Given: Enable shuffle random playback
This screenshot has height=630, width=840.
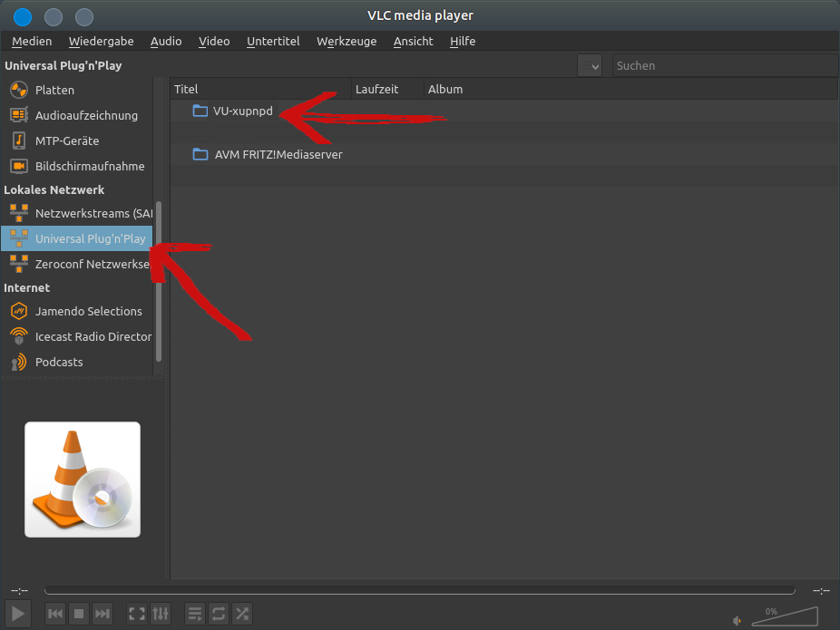Looking at the screenshot, I should coord(242,614).
